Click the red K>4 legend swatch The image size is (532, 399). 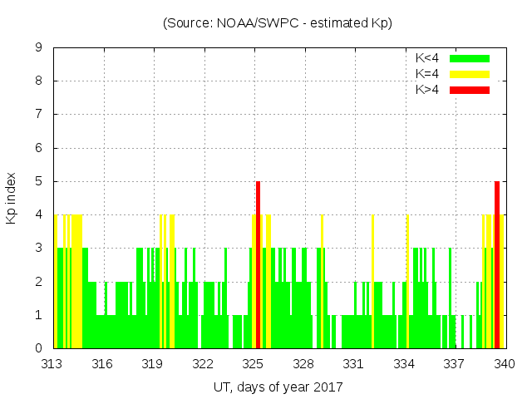470,89
